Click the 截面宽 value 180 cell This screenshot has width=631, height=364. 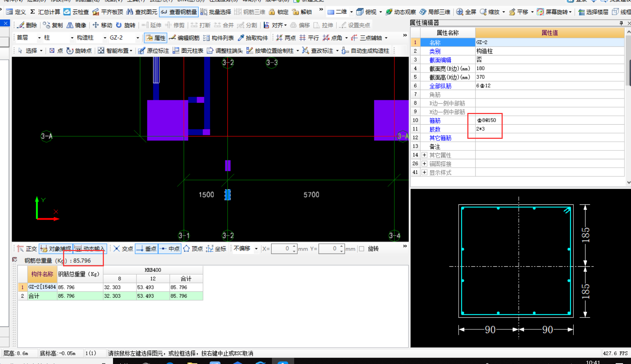coord(549,69)
